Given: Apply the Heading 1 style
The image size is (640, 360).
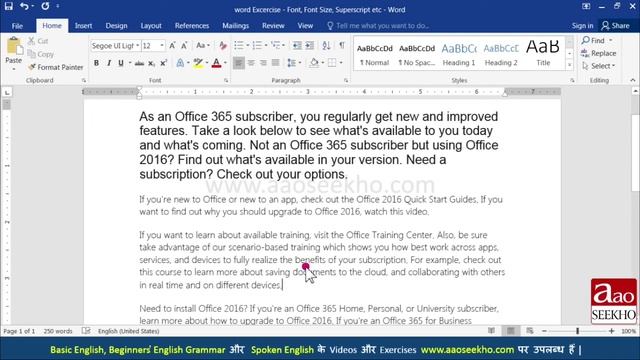Looking at the screenshot, I should click(x=459, y=54).
